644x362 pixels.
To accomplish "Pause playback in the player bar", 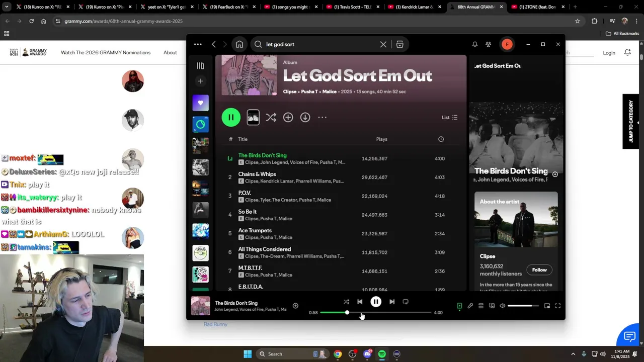I will click(x=376, y=302).
